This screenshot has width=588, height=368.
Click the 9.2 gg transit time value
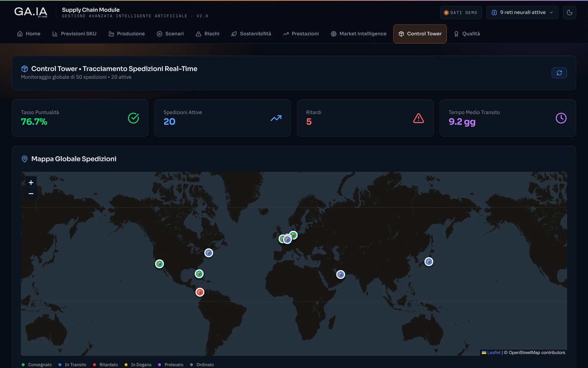[462, 122]
